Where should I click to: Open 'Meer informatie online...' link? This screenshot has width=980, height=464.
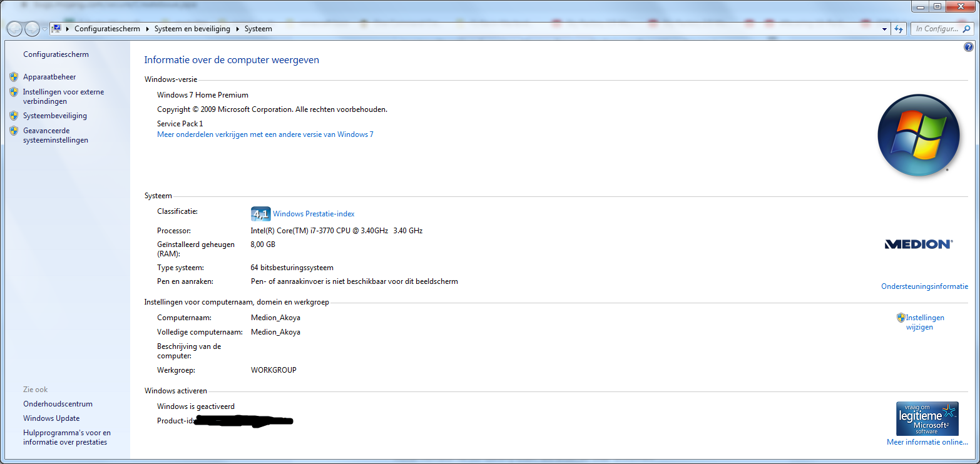click(927, 442)
